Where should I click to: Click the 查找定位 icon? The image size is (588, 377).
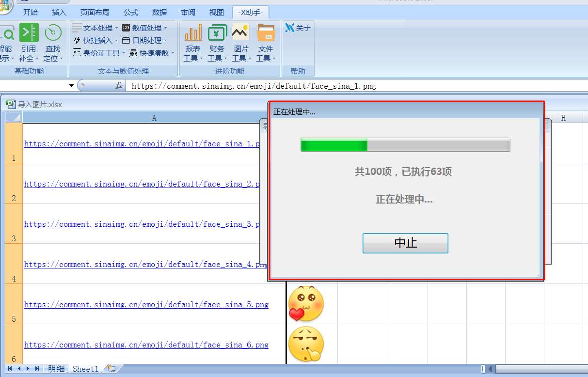coord(53,33)
